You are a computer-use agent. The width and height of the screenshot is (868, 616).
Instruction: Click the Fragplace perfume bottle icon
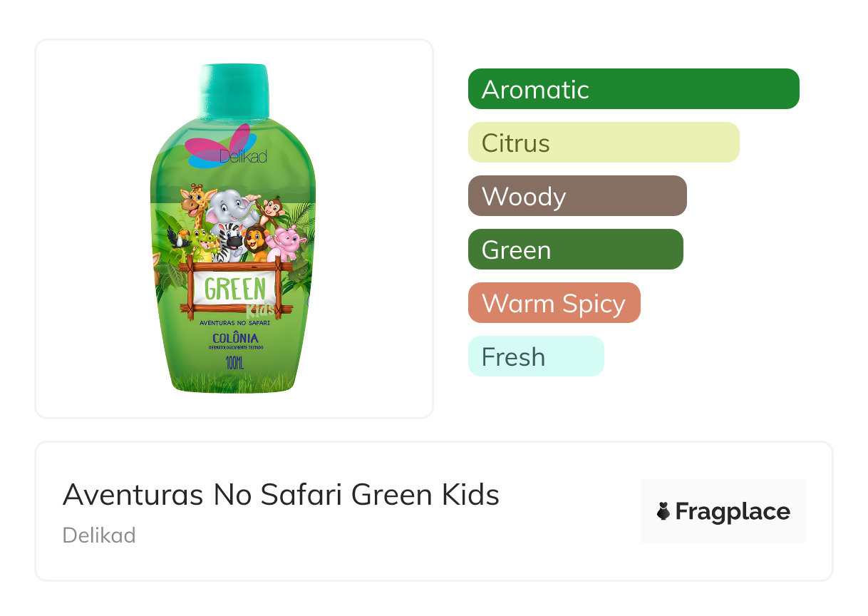pyautogui.click(x=663, y=511)
